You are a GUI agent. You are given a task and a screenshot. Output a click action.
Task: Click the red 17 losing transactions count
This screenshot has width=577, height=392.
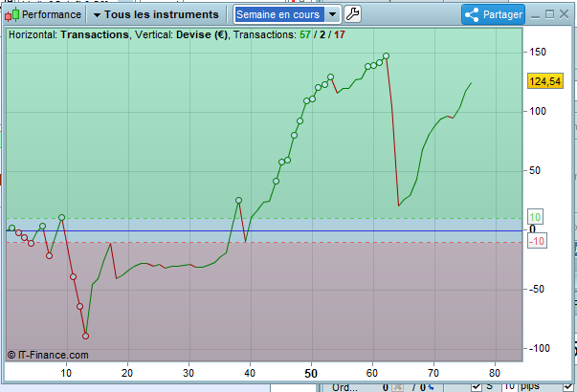tap(340, 35)
